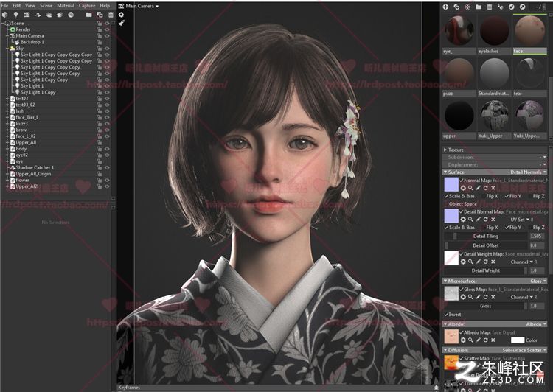The width and height of the screenshot is (553, 392).
Task: Select Shadow Catcher 1 in scene tree
Action: coord(35,167)
